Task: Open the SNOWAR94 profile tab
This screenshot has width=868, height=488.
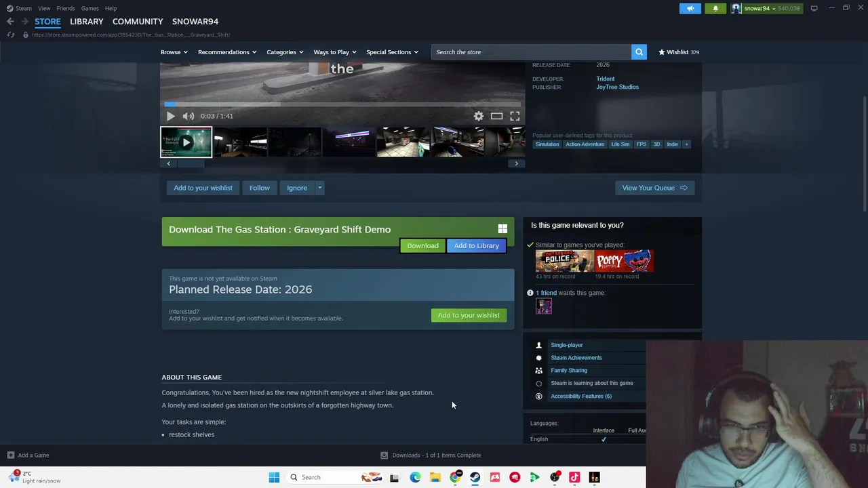Action: tap(195, 22)
